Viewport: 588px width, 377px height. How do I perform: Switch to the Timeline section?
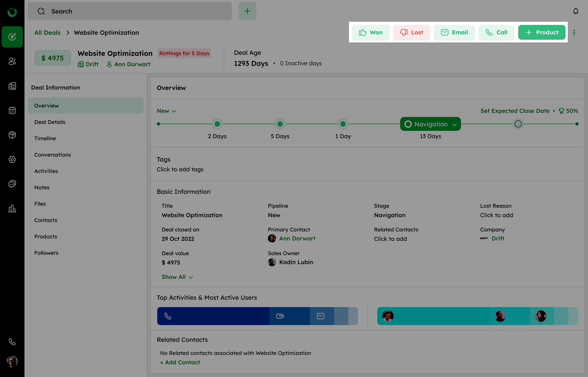[45, 138]
